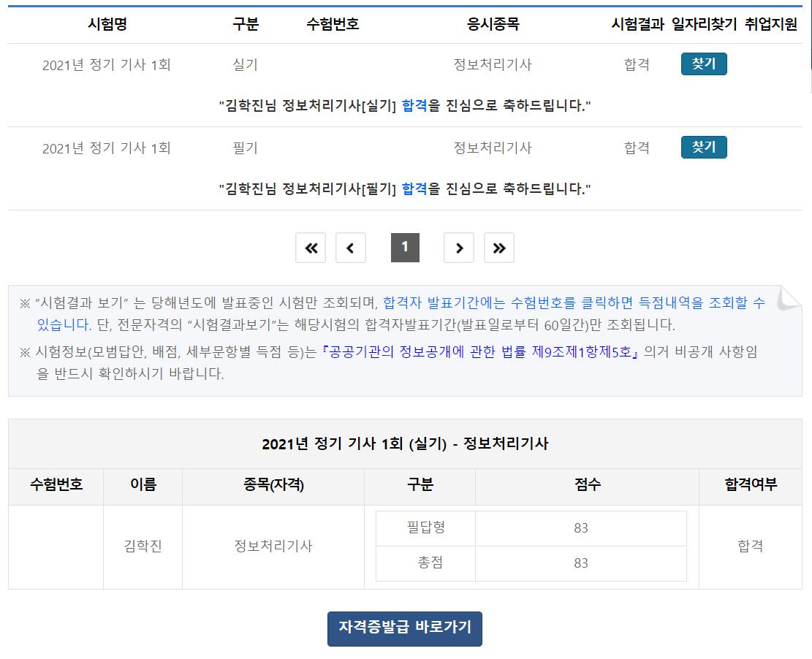Screen dimensions: 812x659
Task: Click the next page arrow
Action: coord(459,248)
